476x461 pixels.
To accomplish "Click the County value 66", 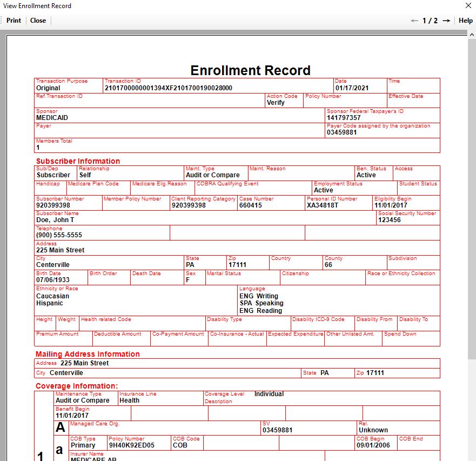I will (x=328, y=265).
